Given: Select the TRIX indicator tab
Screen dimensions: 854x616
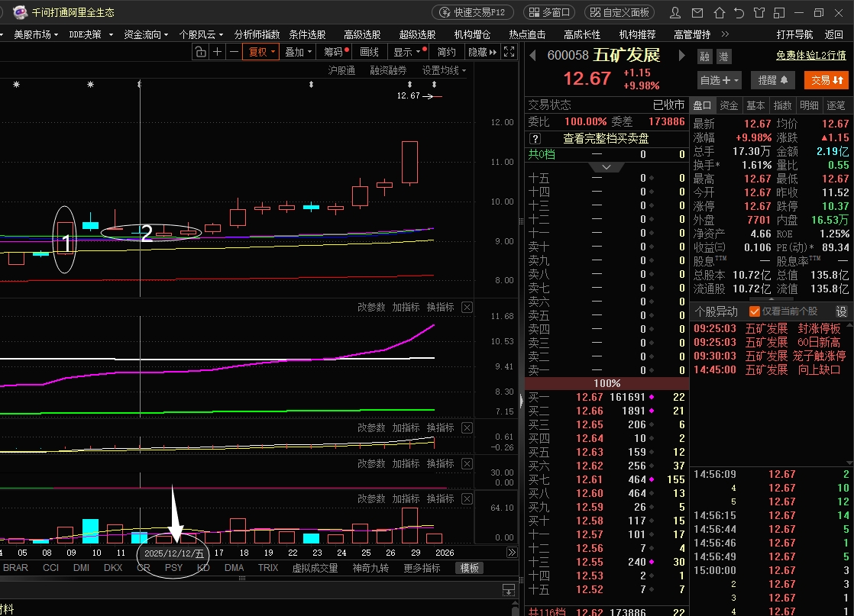Looking at the screenshot, I should (x=268, y=568).
